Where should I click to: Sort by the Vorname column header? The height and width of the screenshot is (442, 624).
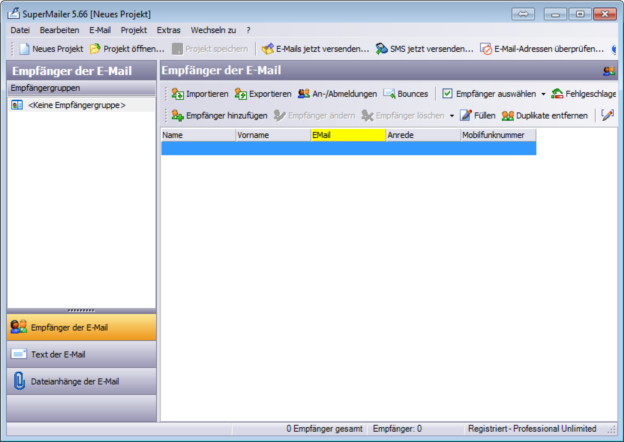[x=273, y=135]
